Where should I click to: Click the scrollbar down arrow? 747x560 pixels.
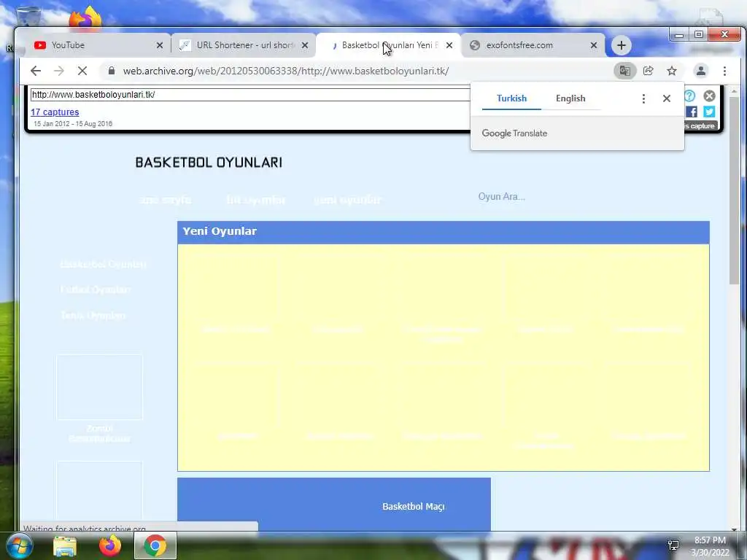[x=734, y=529]
